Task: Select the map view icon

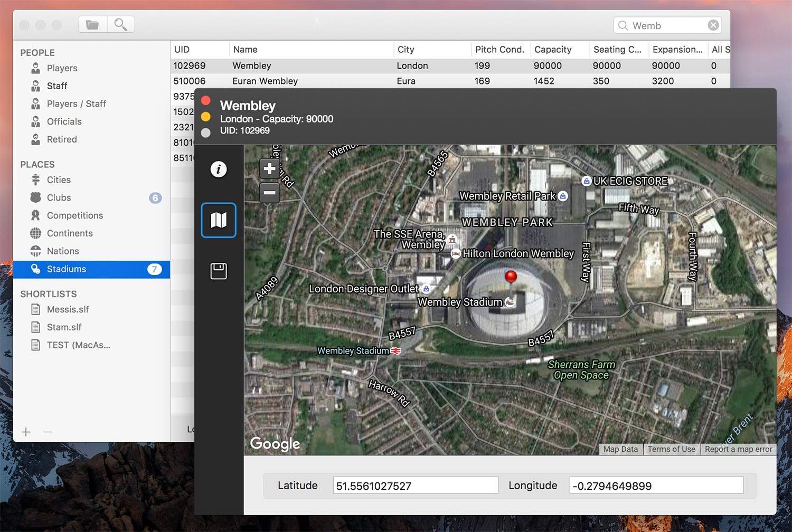Action: click(219, 220)
